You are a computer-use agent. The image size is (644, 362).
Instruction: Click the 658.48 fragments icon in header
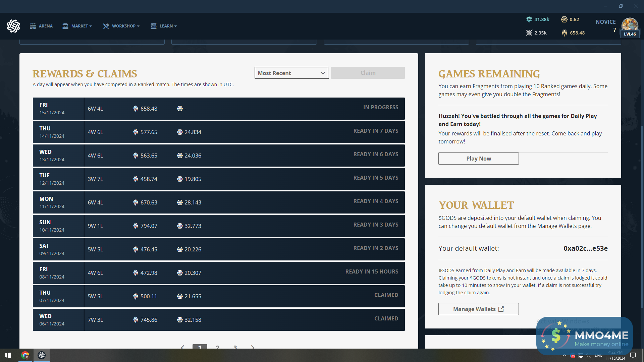[x=565, y=33]
